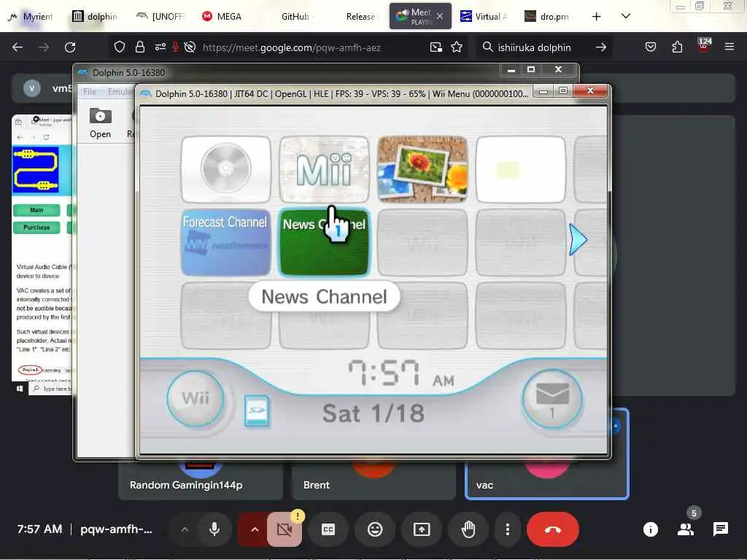Click the site padlock icon
The width and height of the screenshot is (747, 560).
pyautogui.click(x=139, y=47)
